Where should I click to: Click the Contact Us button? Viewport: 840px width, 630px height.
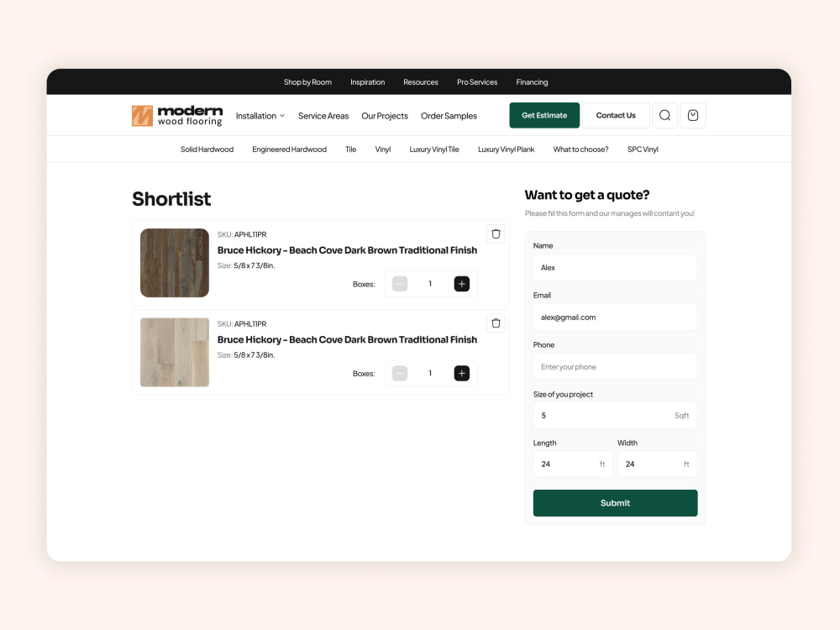[616, 115]
